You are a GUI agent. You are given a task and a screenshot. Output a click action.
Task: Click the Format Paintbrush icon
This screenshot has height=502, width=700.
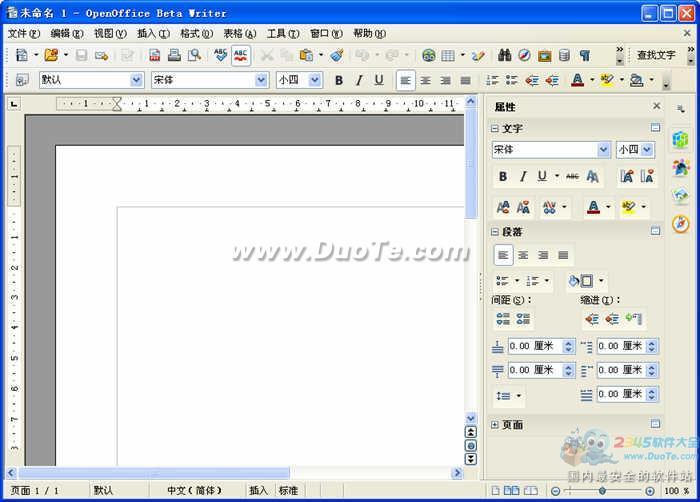[337, 55]
